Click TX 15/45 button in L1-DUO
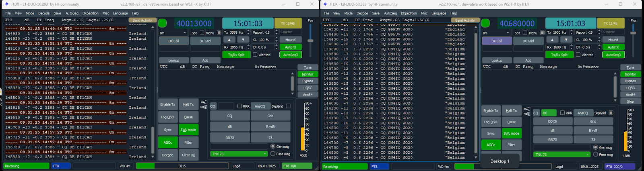This screenshot has height=171, width=644. (288, 23)
